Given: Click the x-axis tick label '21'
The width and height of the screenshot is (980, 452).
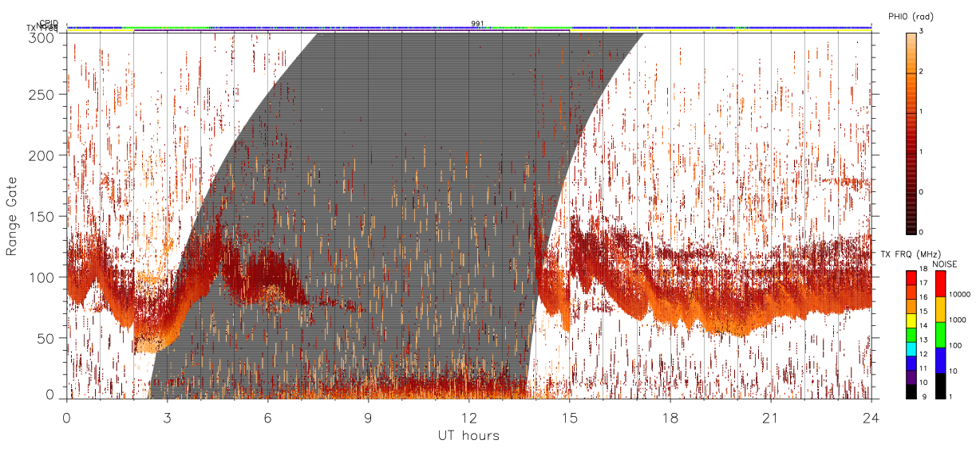Looking at the screenshot, I should coord(770,417).
